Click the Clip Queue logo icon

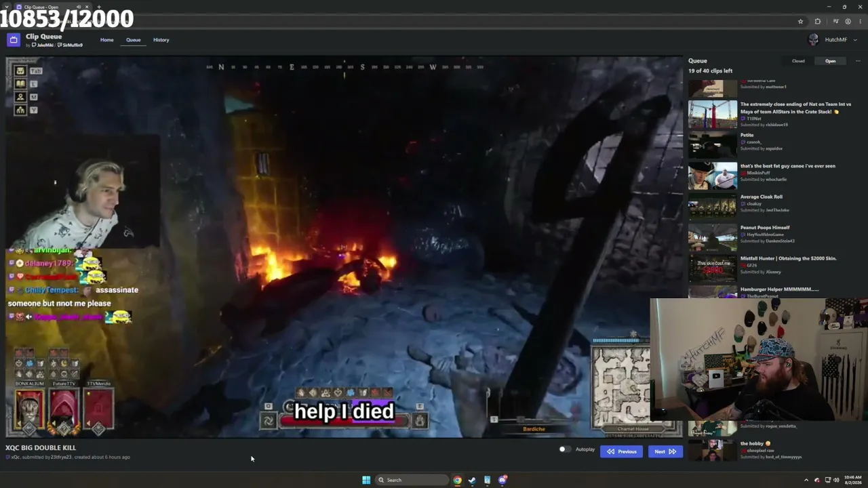click(14, 40)
